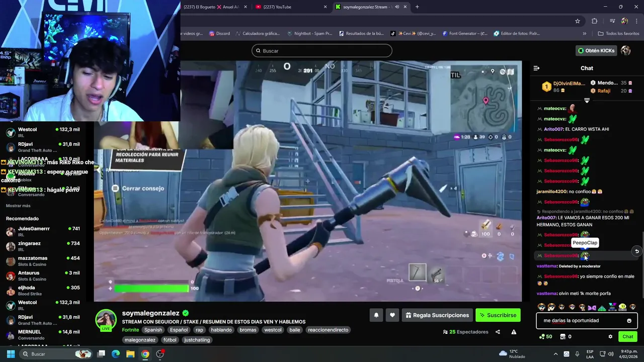Show hidden system tray icons chevron
Viewport: 644px width, 362px height.
pyautogui.click(x=555, y=354)
